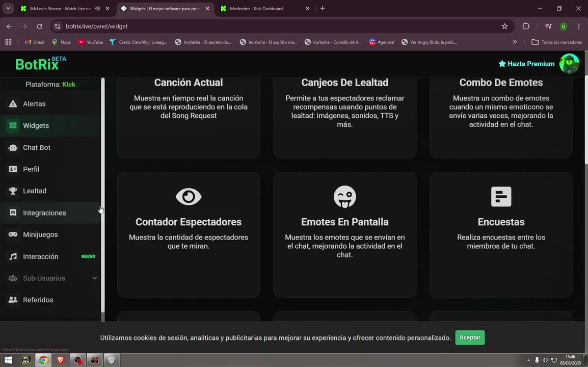View site information icon in address bar
This screenshot has height=367, width=588.
click(x=58, y=27)
